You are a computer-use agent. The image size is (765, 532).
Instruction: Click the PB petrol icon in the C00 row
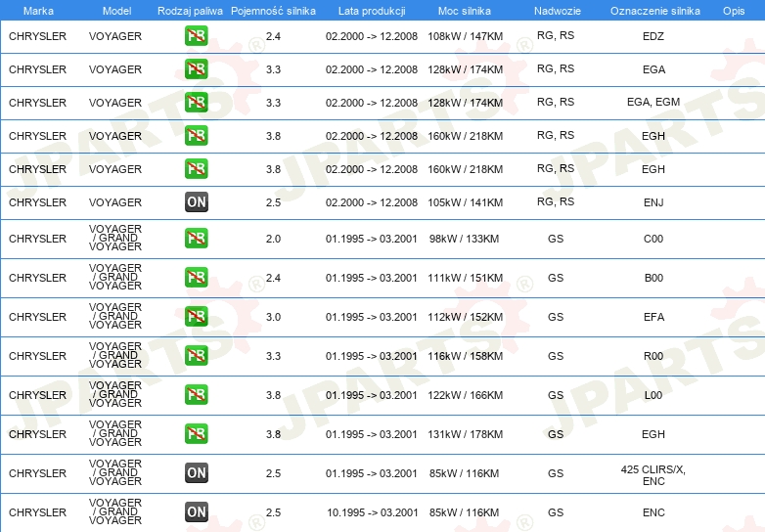tap(196, 238)
